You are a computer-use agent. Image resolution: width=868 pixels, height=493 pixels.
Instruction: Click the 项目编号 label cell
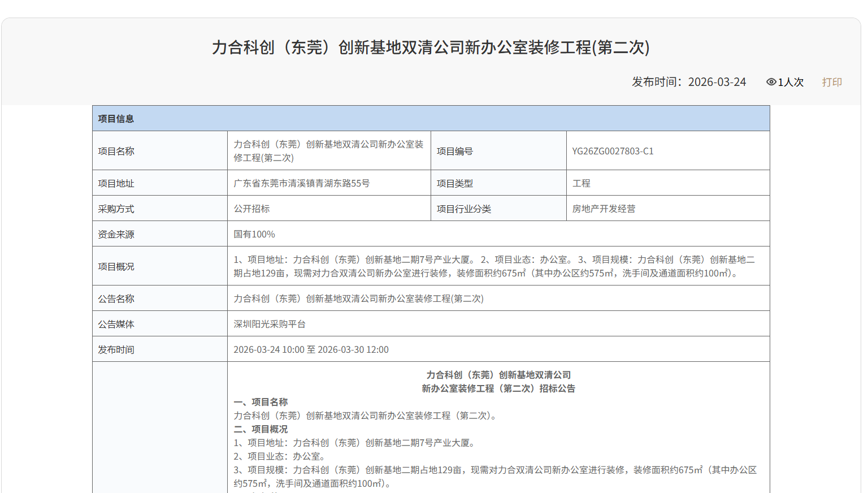point(455,151)
